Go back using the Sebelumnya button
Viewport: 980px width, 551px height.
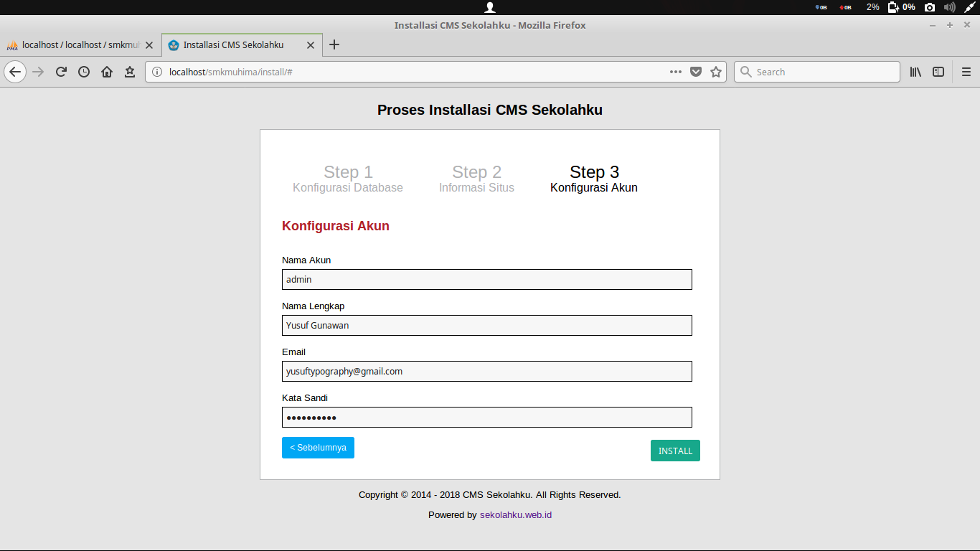318,447
